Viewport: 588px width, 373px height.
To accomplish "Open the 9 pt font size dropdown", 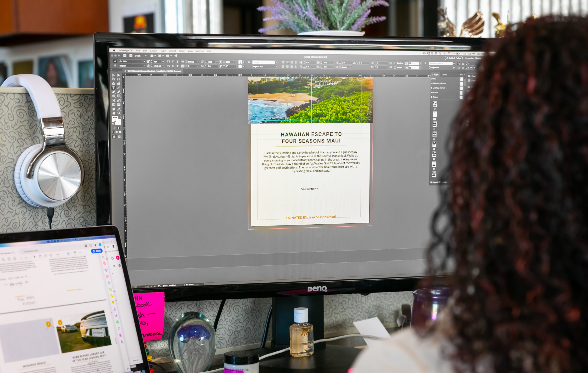I will (163, 62).
